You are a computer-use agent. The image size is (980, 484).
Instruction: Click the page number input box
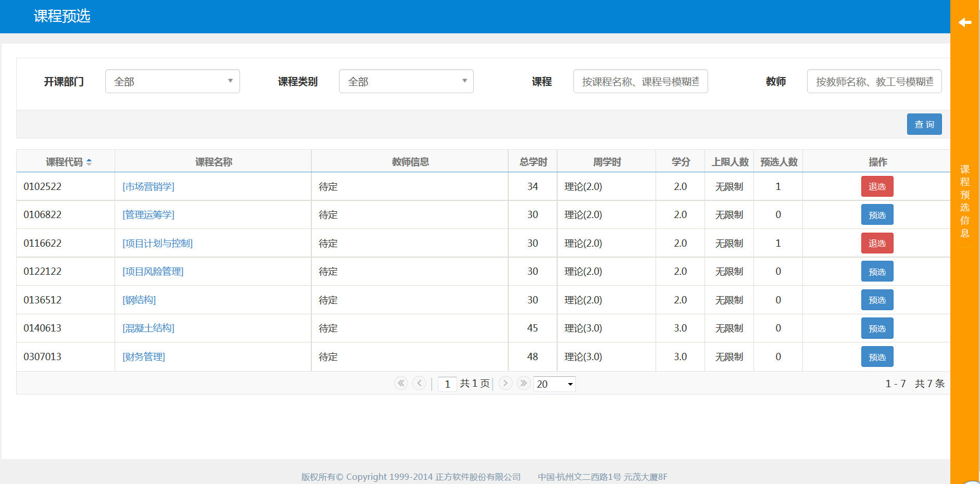[x=447, y=384]
